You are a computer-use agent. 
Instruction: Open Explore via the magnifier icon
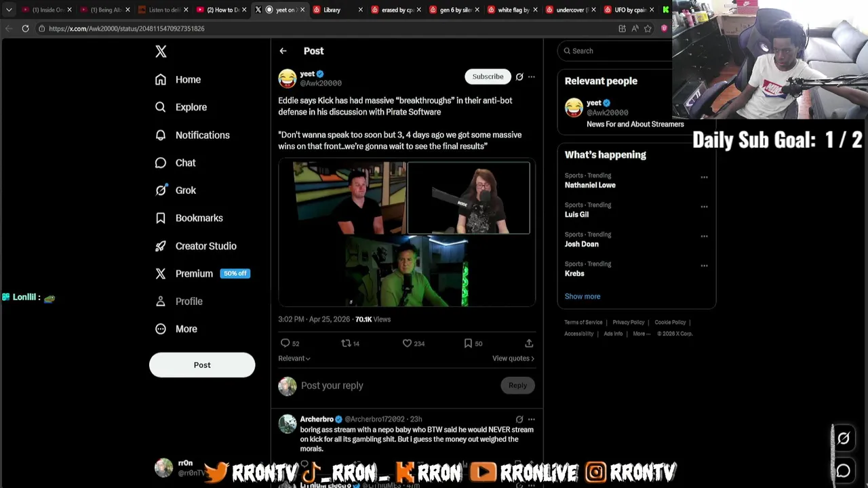161,107
